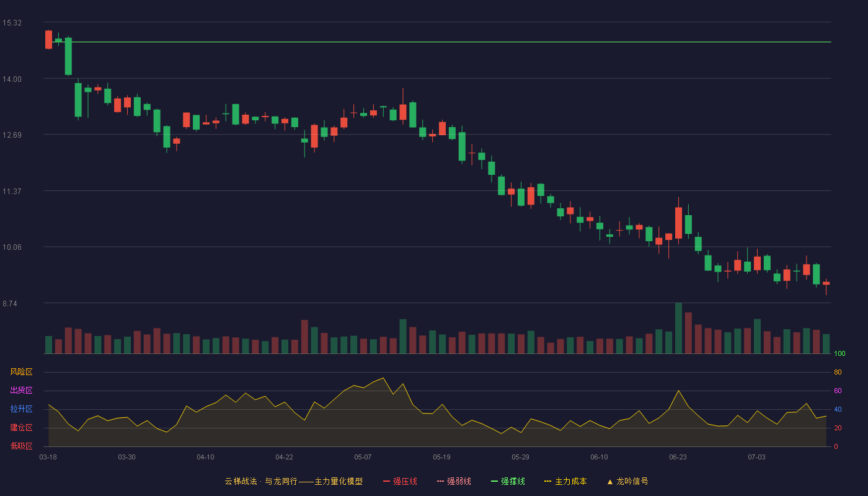This screenshot has width=868, height=496.
Task: Toggle the 强撑线 legend item
Action: tap(508, 481)
